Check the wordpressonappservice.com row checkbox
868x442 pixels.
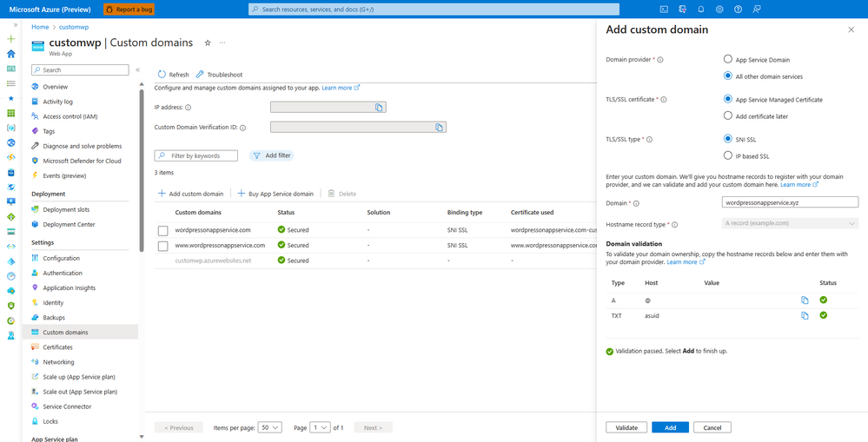162,230
